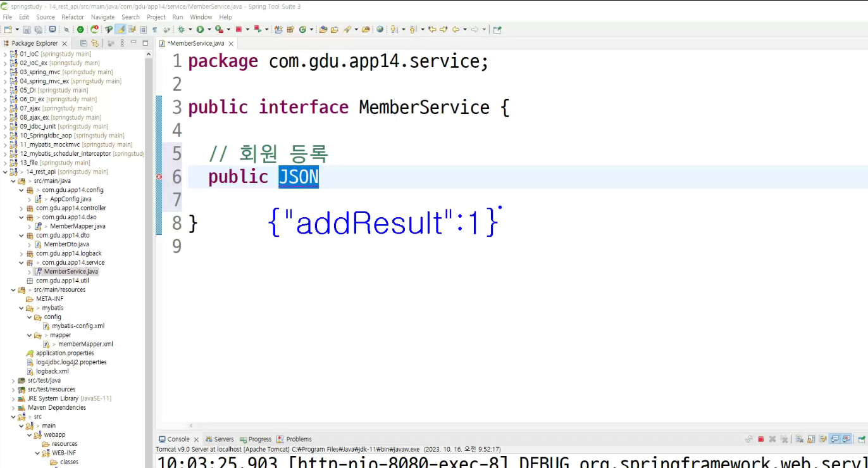Viewport: 868px width, 468px height.
Task: Open dropdown arrow next to Debug button
Action: tap(190, 29)
